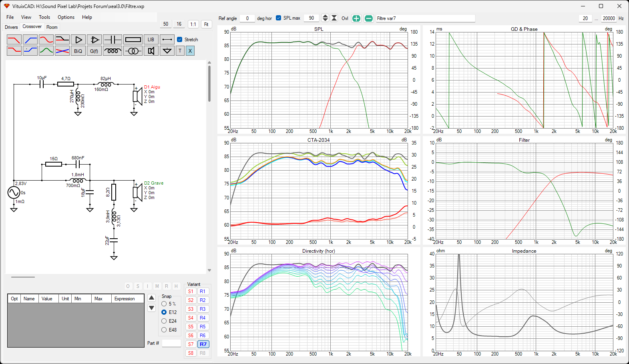Select the blue high-pass filter block icon
Screen dimensions: 629x364
coord(30,40)
